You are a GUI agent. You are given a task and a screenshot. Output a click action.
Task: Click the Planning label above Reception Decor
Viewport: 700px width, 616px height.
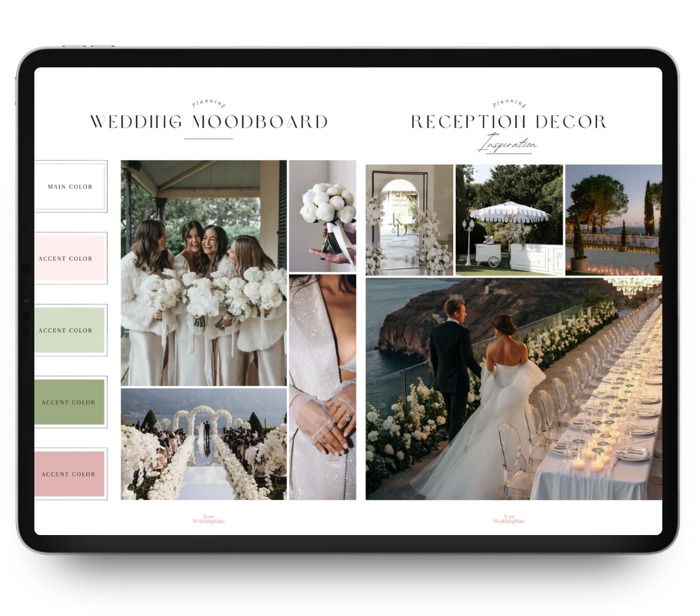click(509, 104)
